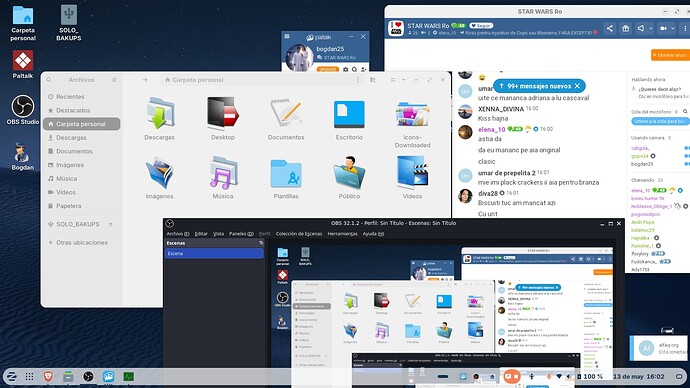Click the speaker volume icon in the Paltalk room
The height and width of the screenshot is (388, 690).
pos(641,29)
